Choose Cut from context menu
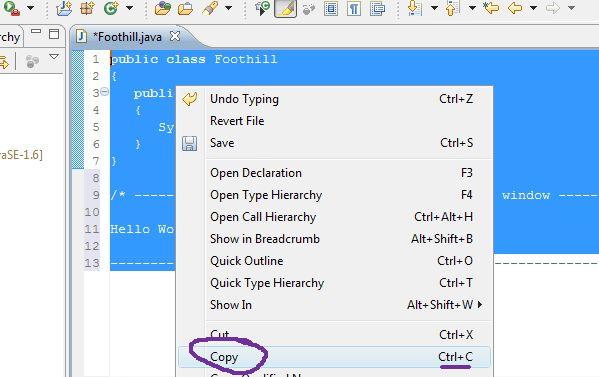599x377 pixels. (x=335, y=335)
